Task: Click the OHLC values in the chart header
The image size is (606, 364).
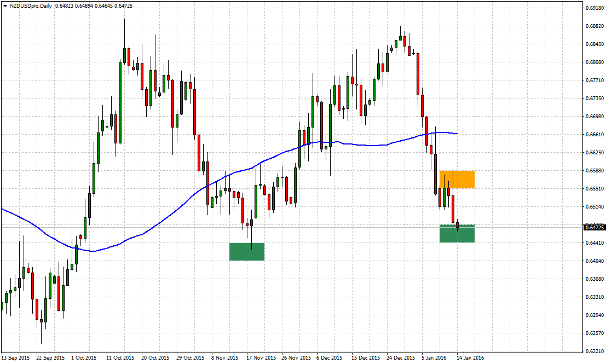Action: tap(94, 6)
